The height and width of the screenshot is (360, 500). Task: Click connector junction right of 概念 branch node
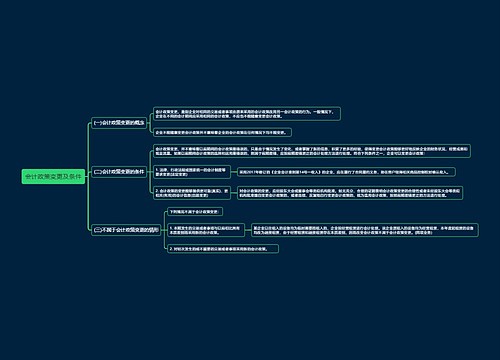pyautogui.click(x=150, y=123)
